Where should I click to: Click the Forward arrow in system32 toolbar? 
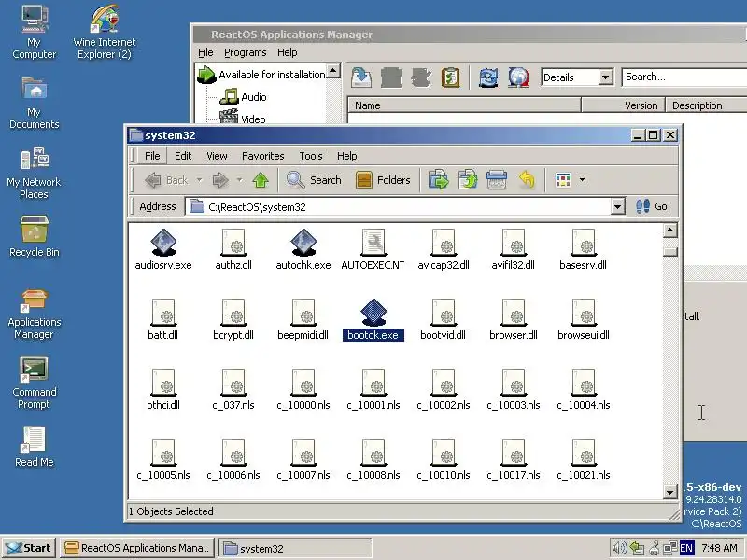[x=220, y=180]
